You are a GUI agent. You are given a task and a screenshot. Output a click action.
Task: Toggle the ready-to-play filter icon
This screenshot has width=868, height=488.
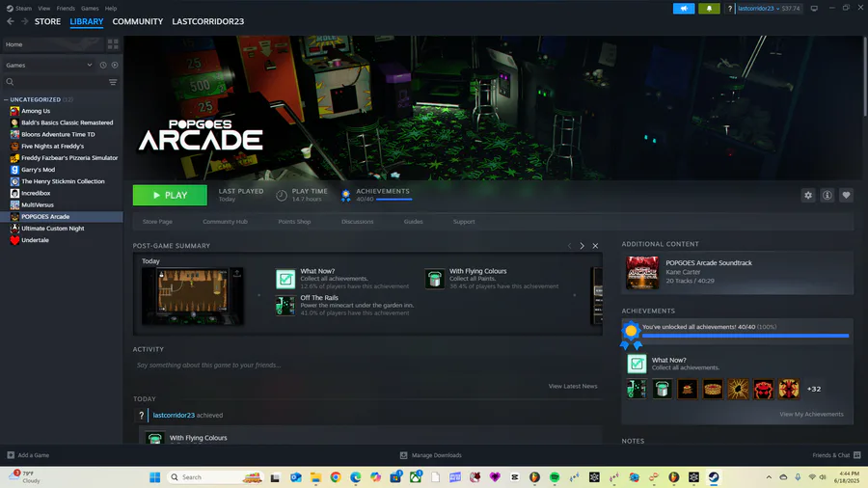tap(115, 65)
